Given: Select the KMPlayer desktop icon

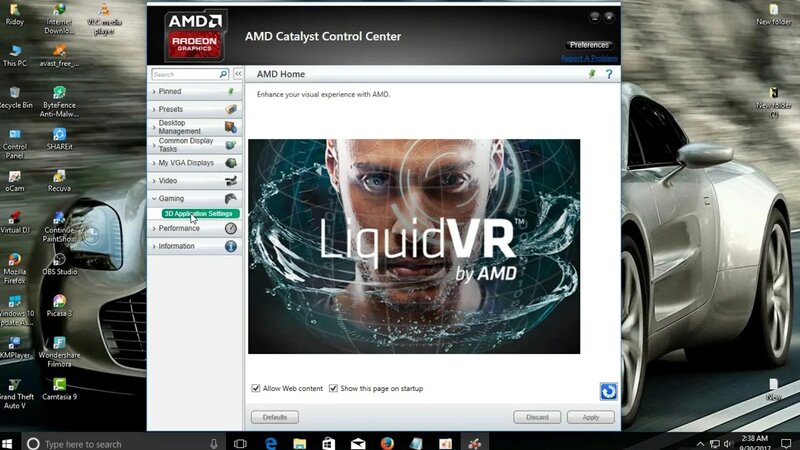Looking at the screenshot, I should 15,348.
